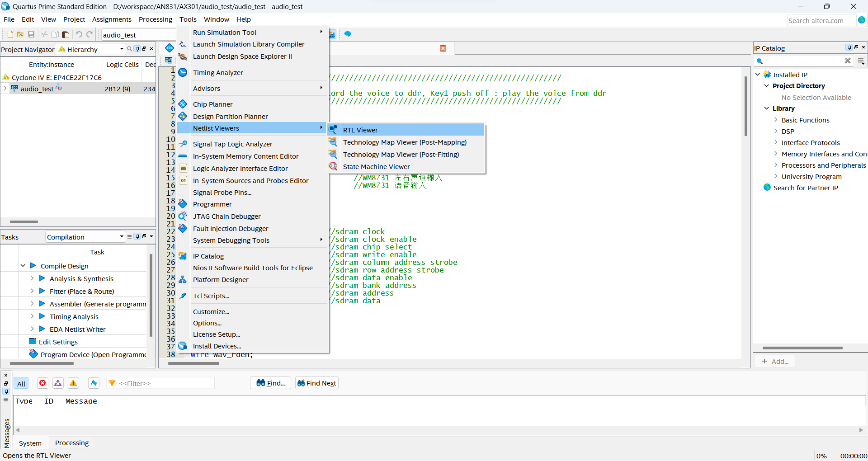The height and width of the screenshot is (461, 868).
Task: Click the Redo arrow icon
Action: pos(90,34)
